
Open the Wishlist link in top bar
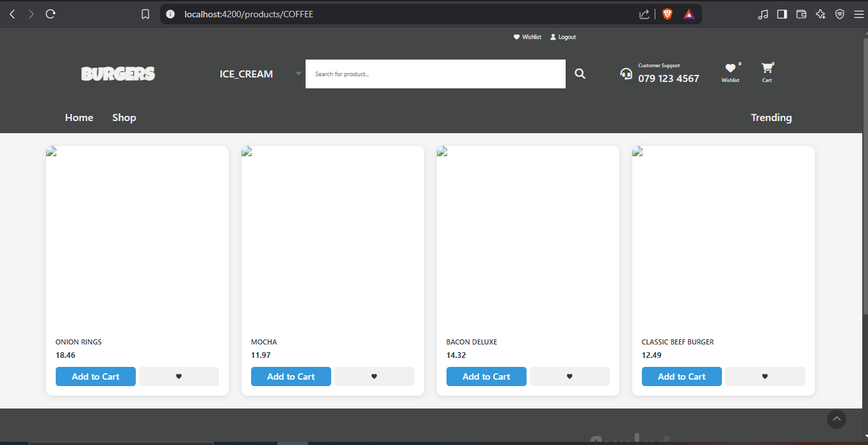tap(527, 37)
